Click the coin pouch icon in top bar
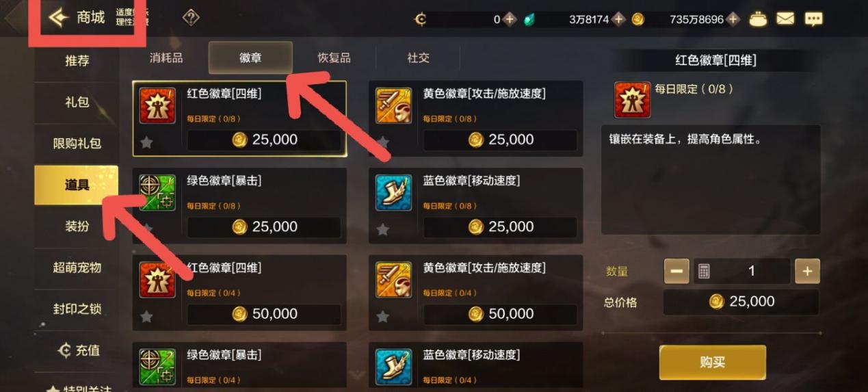 758,19
